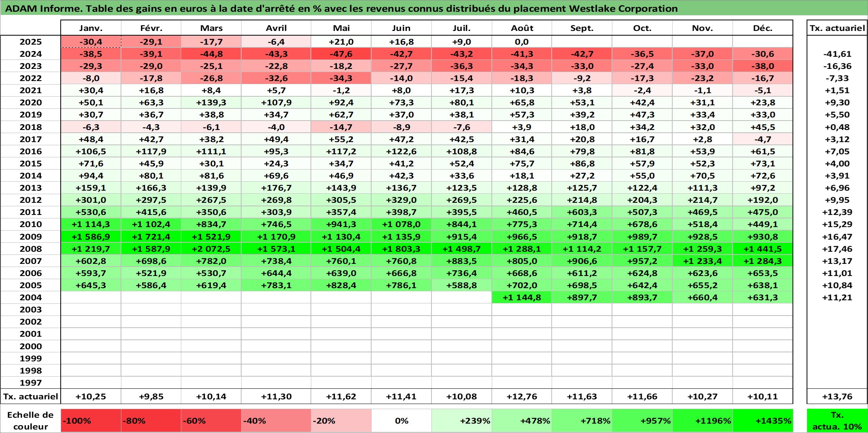This screenshot has height=433, width=868.
Task: Click the +17,46 actuarial rate for 2008
Action: tap(837, 249)
